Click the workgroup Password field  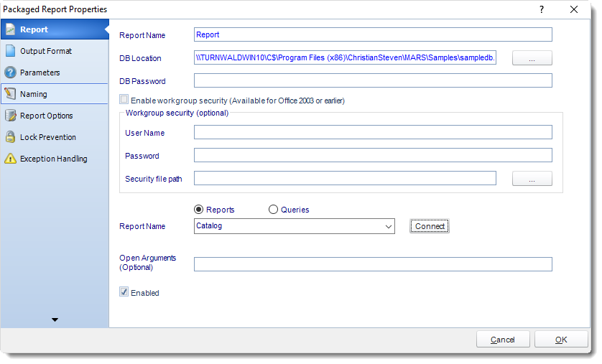(373, 155)
